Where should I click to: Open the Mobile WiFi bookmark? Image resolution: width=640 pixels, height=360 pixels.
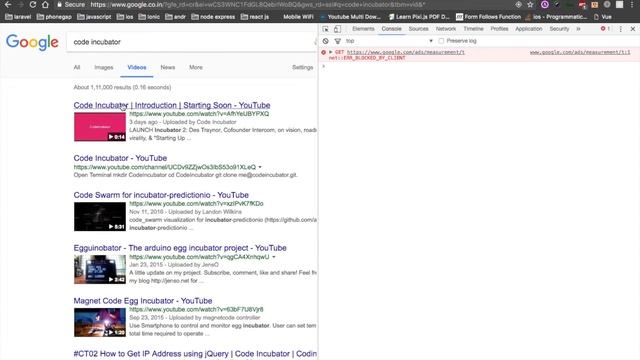point(298,17)
